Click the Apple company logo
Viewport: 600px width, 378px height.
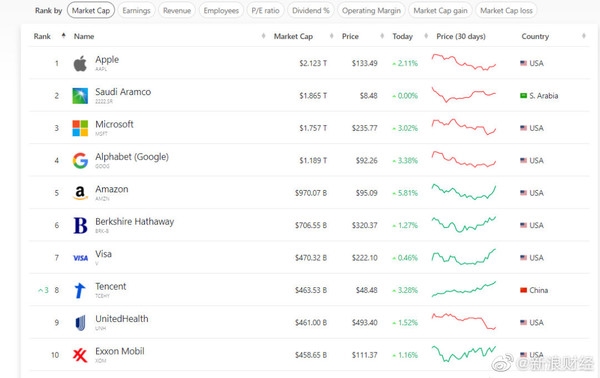(x=80, y=64)
